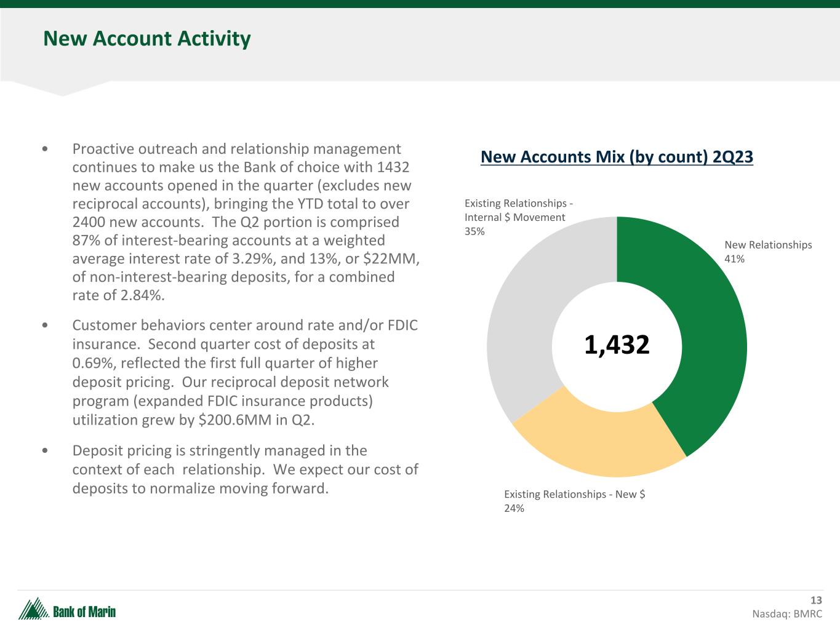Click the Bank of Marin logo text
The width and height of the screenshot is (840, 630).
pos(84,612)
